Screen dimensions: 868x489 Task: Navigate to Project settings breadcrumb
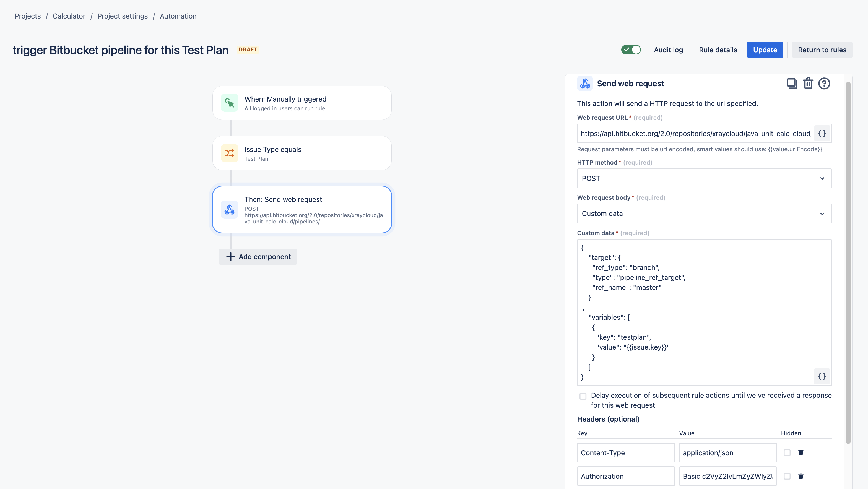123,16
